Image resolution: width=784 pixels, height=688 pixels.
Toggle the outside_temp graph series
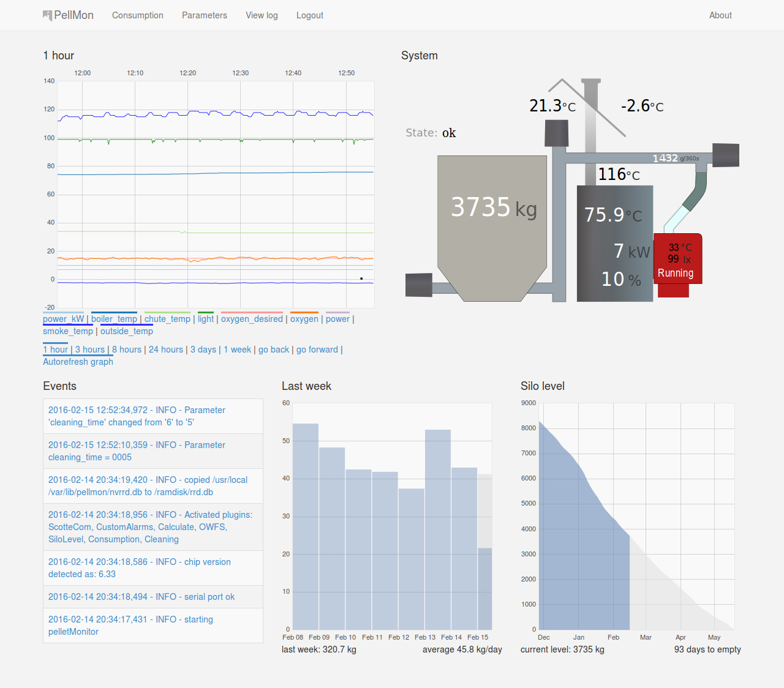(x=127, y=331)
